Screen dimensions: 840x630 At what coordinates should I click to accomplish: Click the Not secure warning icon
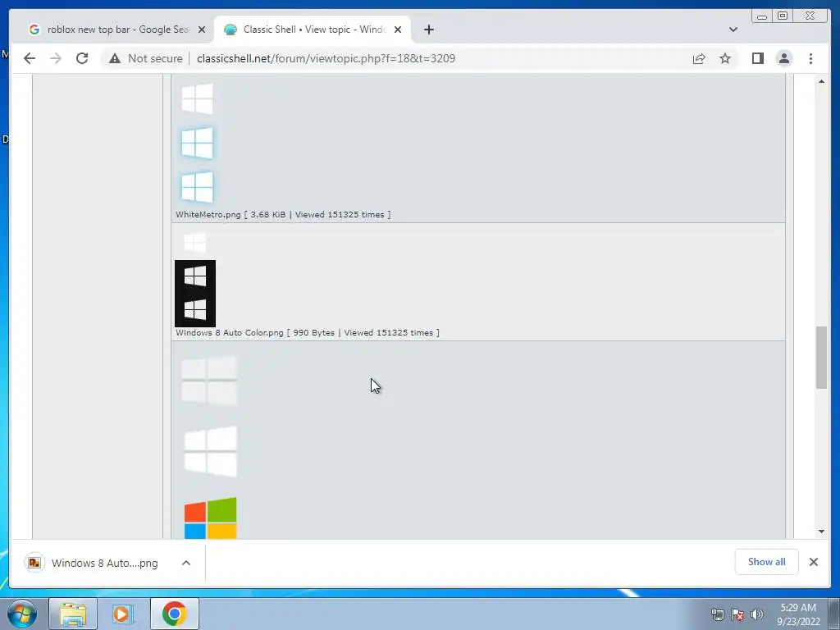click(x=115, y=58)
